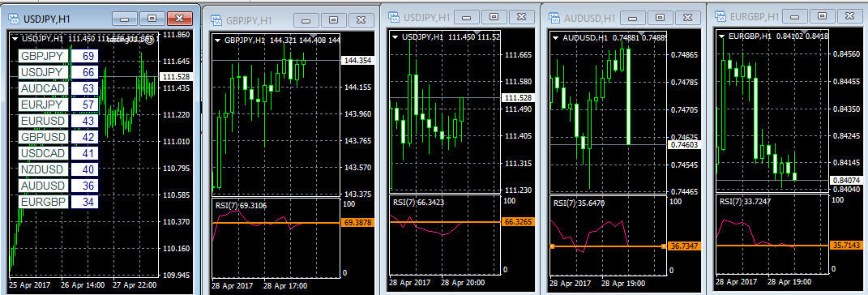Click the EURGBP symbol button in list
Screen dimensions: 868x295
44,202
